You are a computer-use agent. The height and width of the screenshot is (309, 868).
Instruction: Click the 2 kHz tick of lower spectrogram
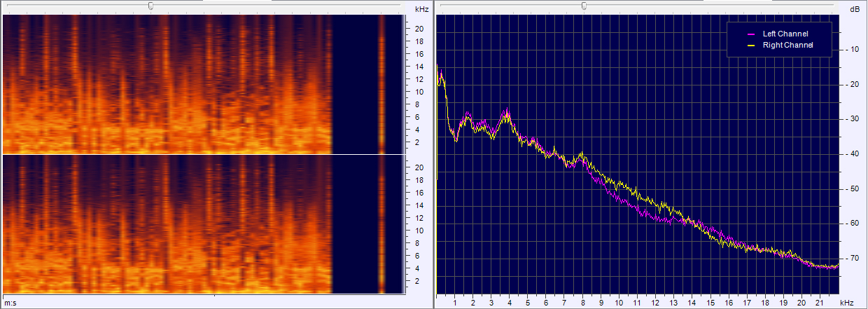coord(418,281)
